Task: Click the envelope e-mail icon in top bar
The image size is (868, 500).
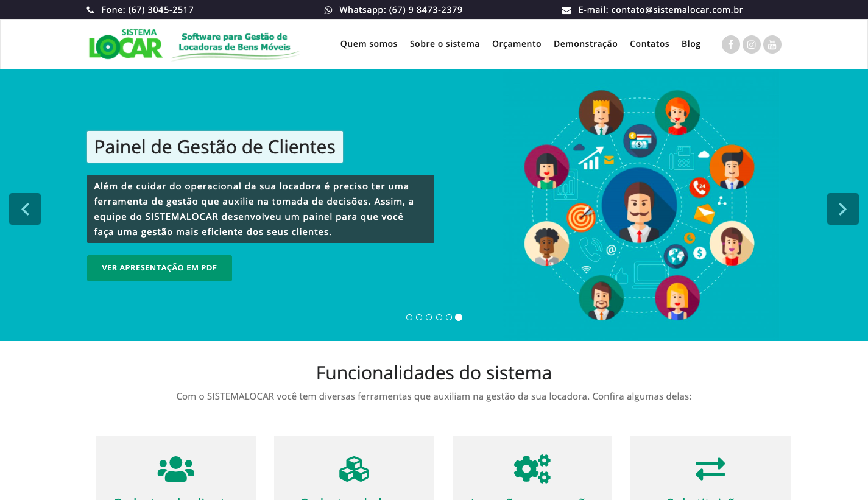Action: tap(566, 10)
